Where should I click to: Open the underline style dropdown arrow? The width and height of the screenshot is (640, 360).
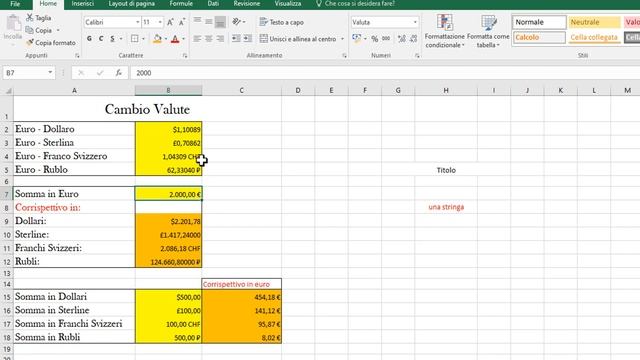coord(121,39)
